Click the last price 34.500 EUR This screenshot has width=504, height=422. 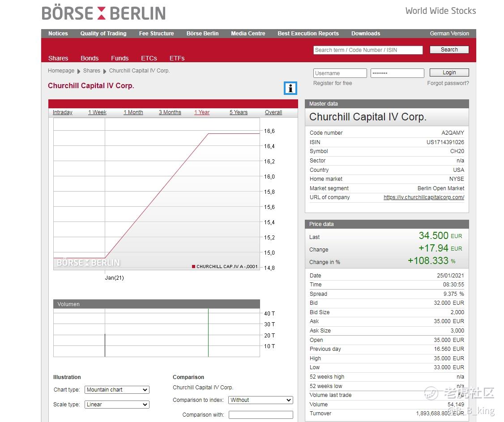click(440, 235)
